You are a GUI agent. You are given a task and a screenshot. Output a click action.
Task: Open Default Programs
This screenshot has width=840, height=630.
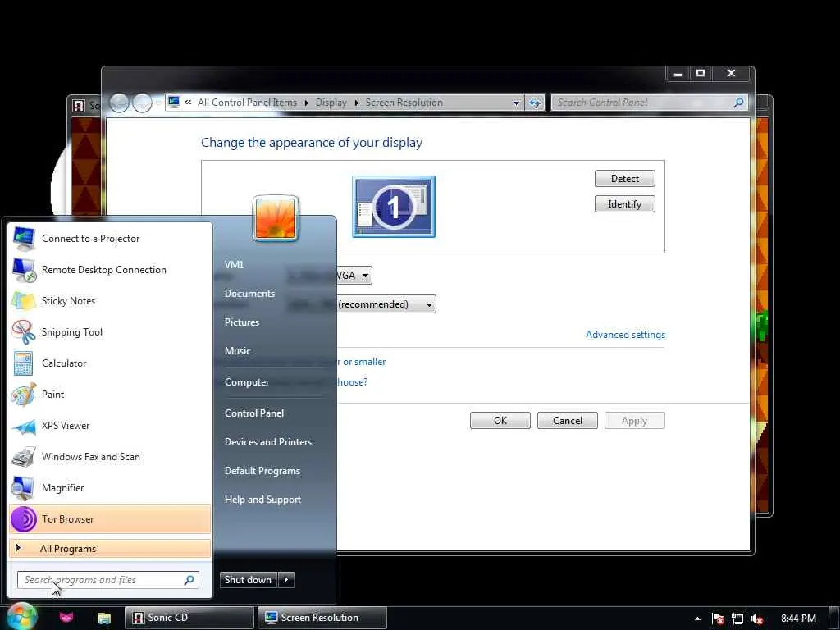pos(262,471)
